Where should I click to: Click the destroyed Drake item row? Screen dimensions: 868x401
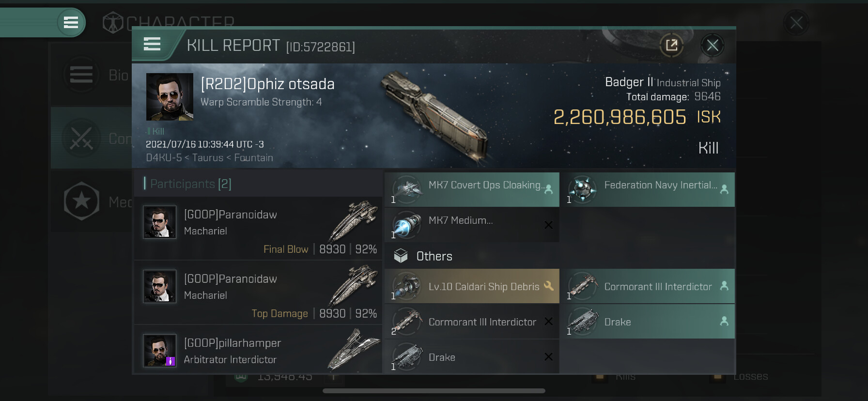pyautogui.click(x=472, y=357)
